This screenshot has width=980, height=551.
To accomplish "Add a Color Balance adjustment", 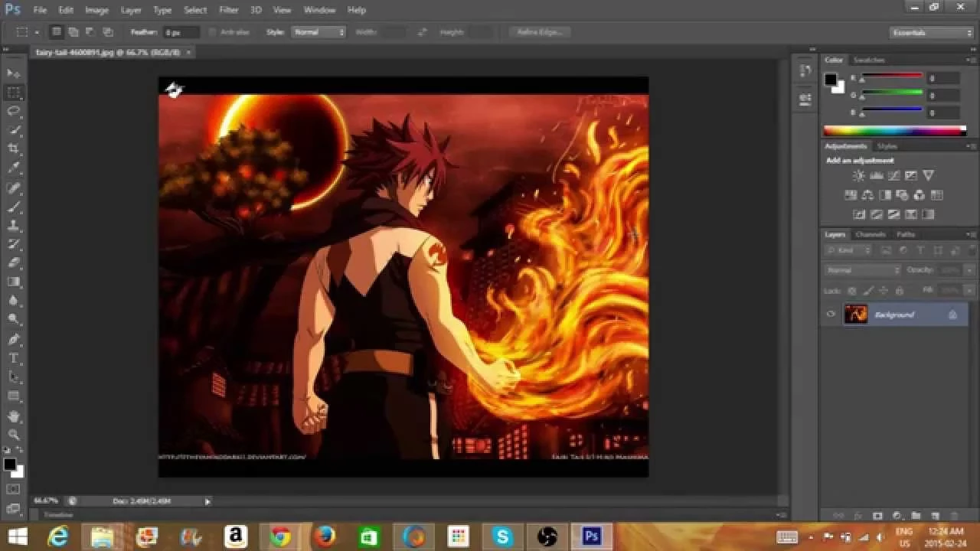I will coord(868,195).
